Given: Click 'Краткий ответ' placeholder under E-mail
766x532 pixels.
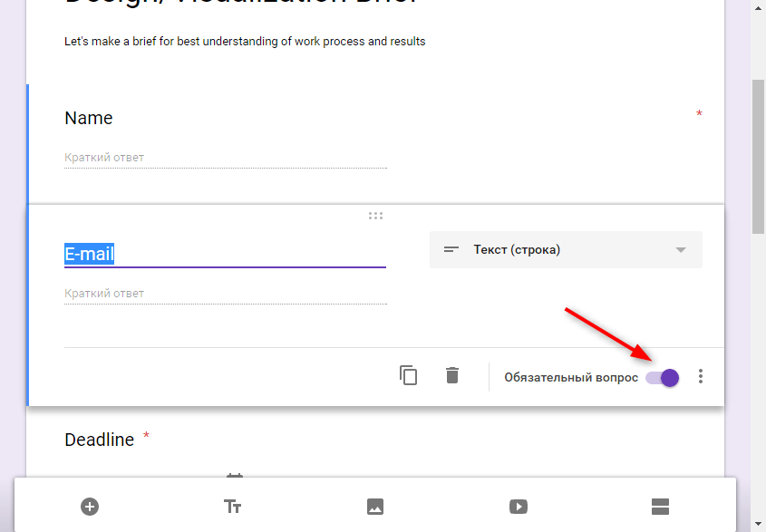Looking at the screenshot, I should (x=104, y=293).
